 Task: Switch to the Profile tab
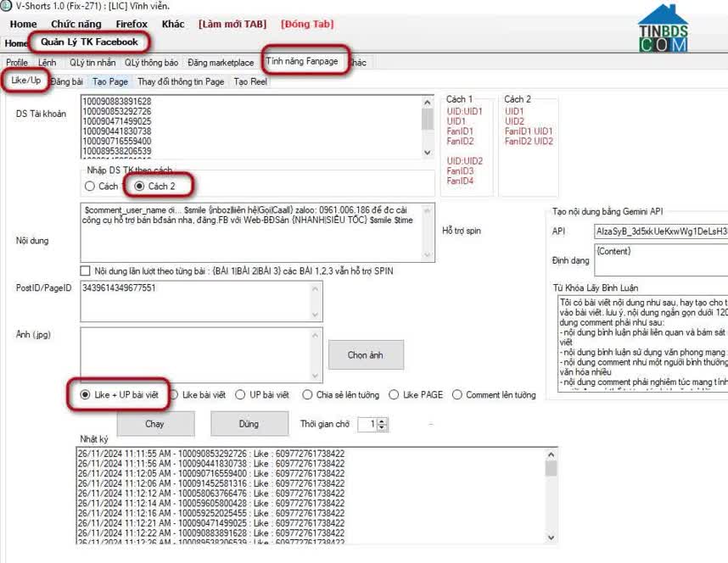tap(17, 62)
